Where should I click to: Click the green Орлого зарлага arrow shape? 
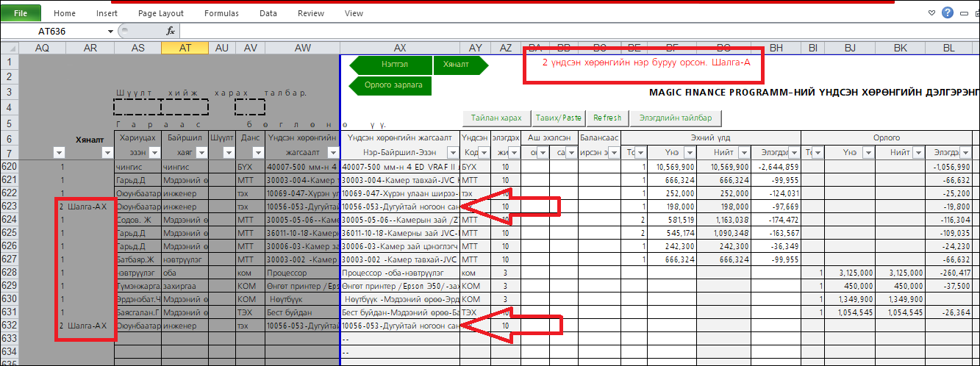coord(392,85)
